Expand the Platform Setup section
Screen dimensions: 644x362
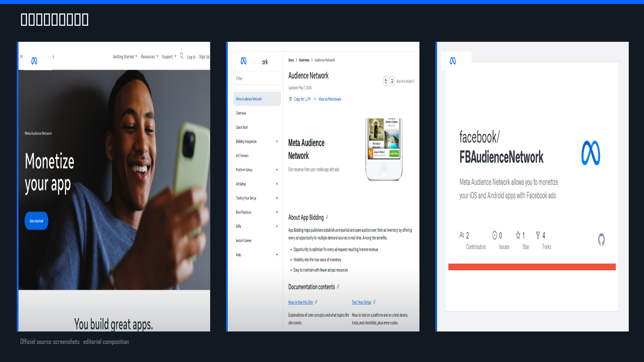[x=277, y=170]
